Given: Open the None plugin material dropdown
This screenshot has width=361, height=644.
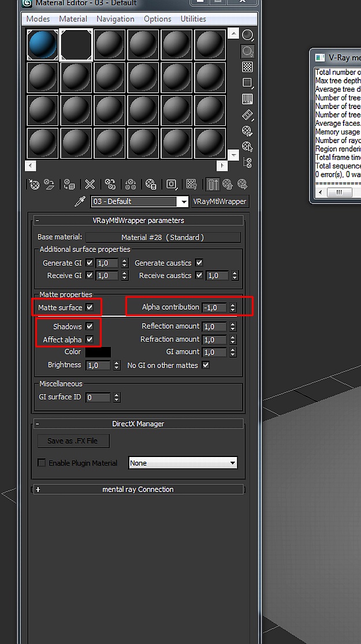Looking at the screenshot, I should point(183,463).
